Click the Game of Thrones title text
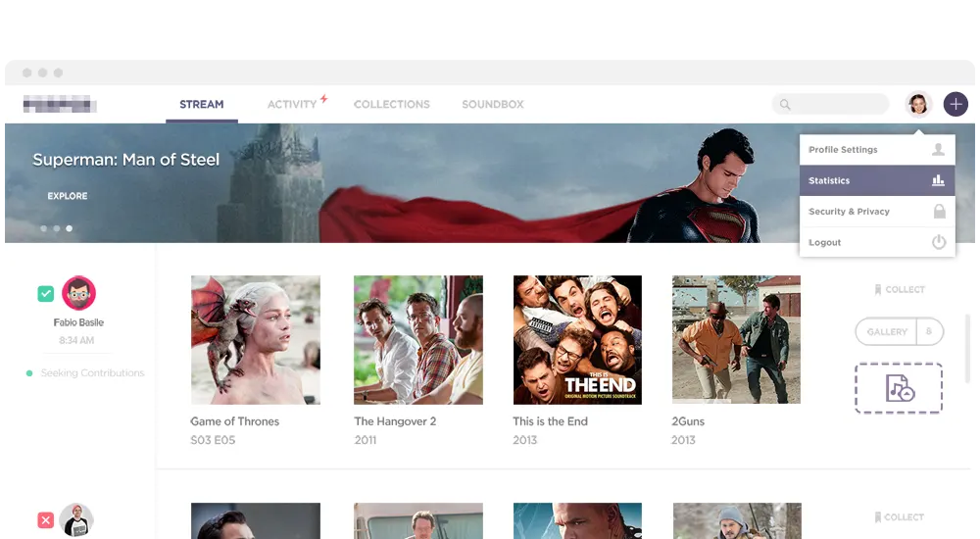This screenshot has height=539, width=980. pos(235,421)
